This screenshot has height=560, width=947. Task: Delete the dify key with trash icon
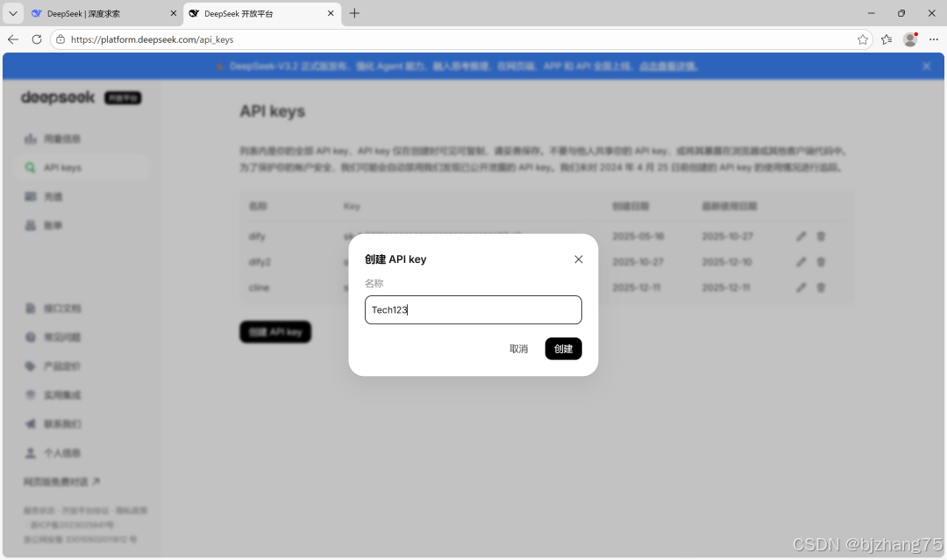click(821, 236)
